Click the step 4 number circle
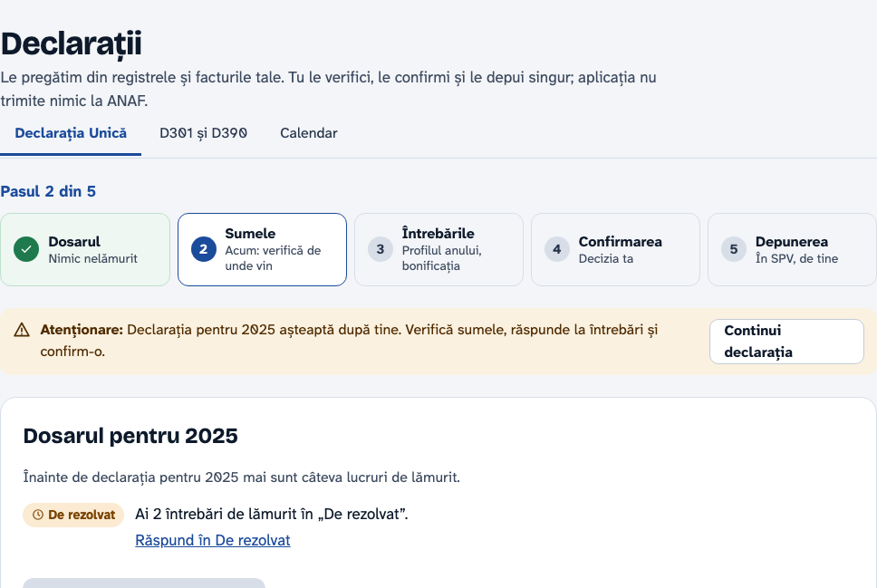The width and height of the screenshot is (877, 588). [557, 249]
